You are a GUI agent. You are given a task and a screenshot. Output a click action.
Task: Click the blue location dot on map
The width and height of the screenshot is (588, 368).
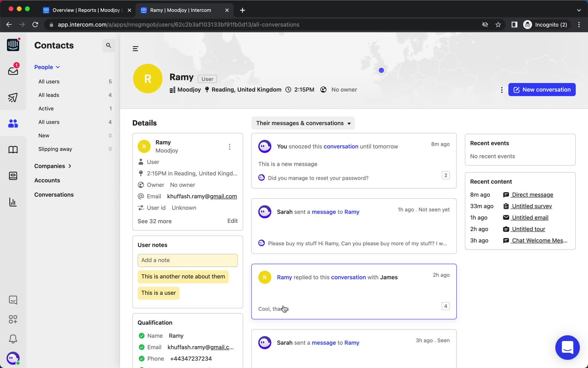(x=381, y=70)
